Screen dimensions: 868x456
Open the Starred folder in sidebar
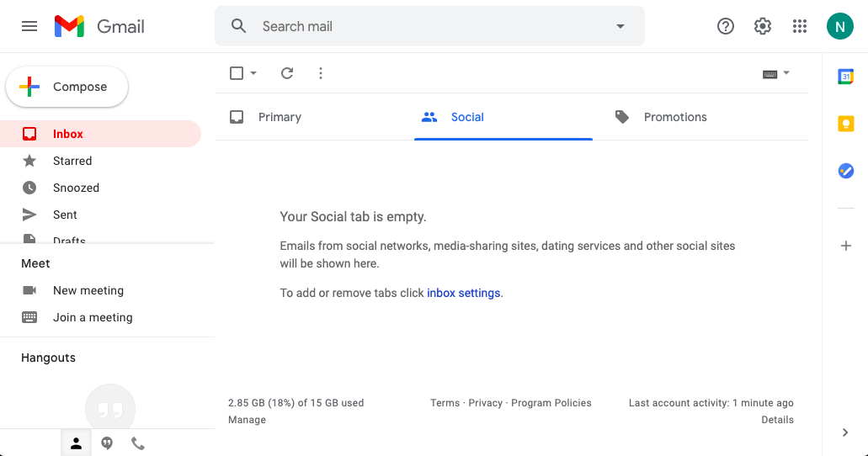tap(72, 161)
